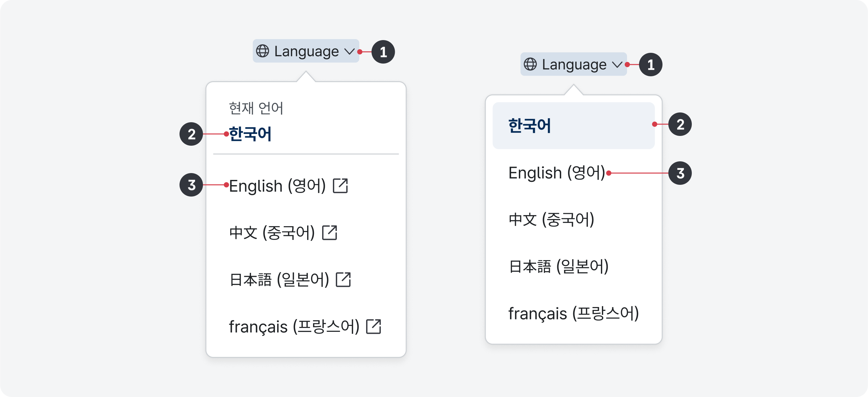Click the globe icon on right Language button

click(x=530, y=64)
